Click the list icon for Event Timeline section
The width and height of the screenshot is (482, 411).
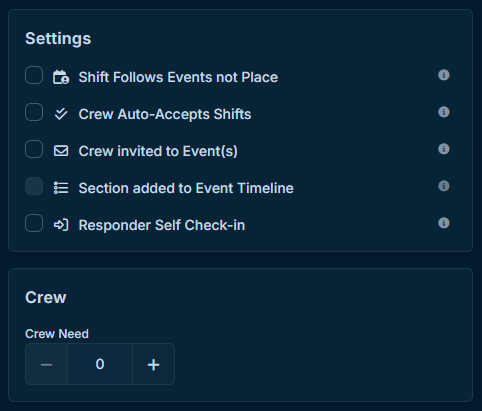[x=61, y=188]
